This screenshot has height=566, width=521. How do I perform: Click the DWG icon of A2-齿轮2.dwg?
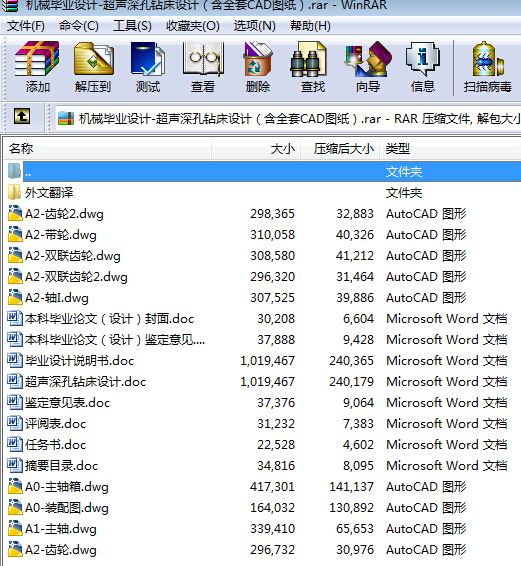pos(15,213)
